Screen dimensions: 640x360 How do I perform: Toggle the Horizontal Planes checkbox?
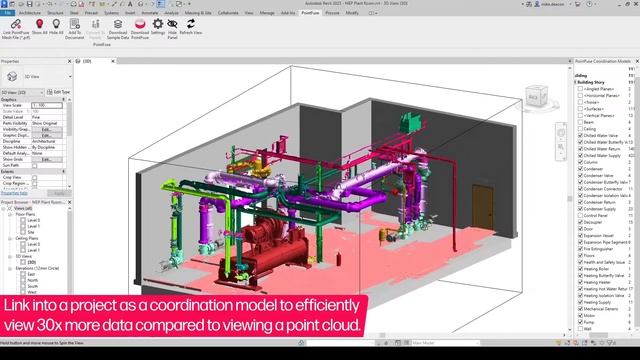[x=580, y=96]
